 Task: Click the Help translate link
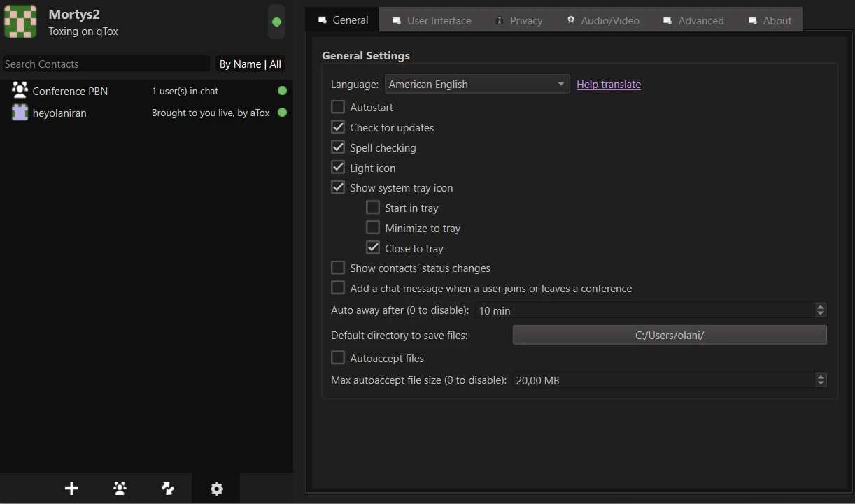(608, 85)
